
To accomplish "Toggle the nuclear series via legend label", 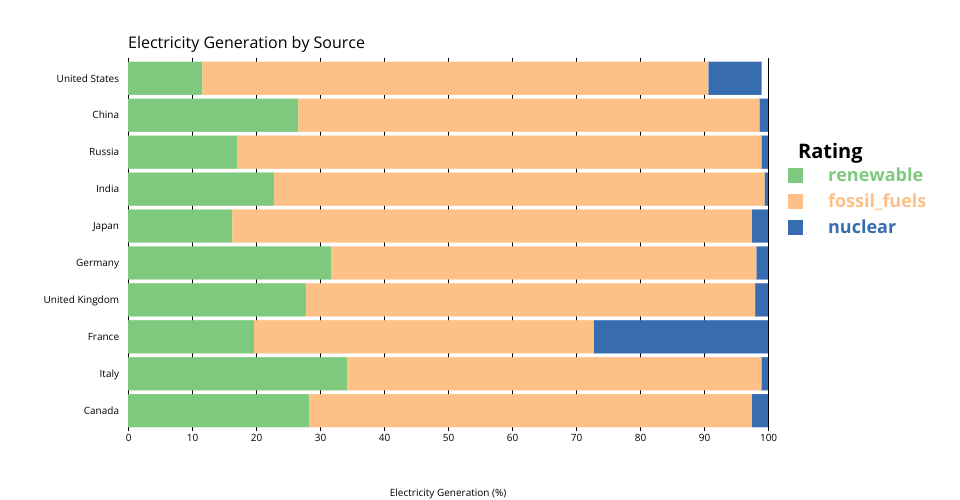I will (861, 227).
